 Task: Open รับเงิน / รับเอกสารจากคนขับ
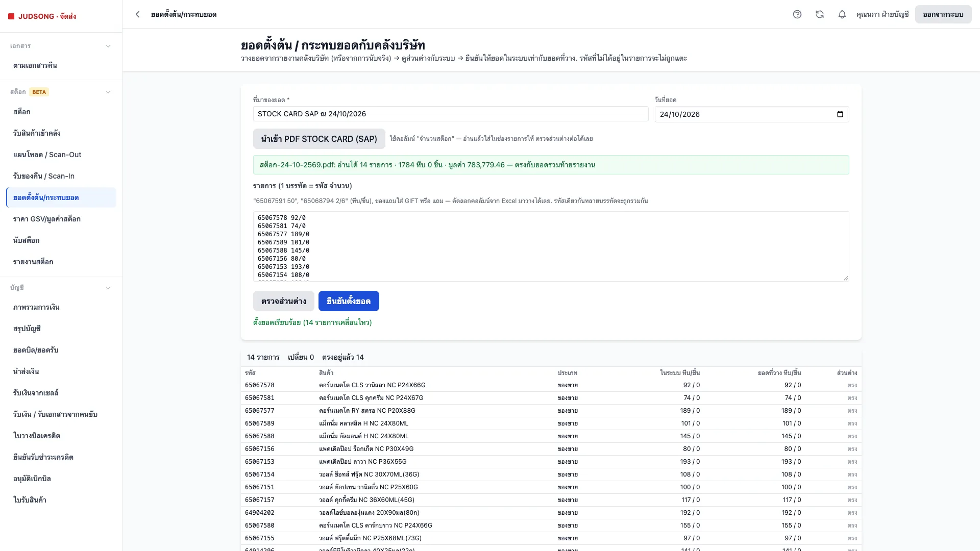tap(61, 414)
